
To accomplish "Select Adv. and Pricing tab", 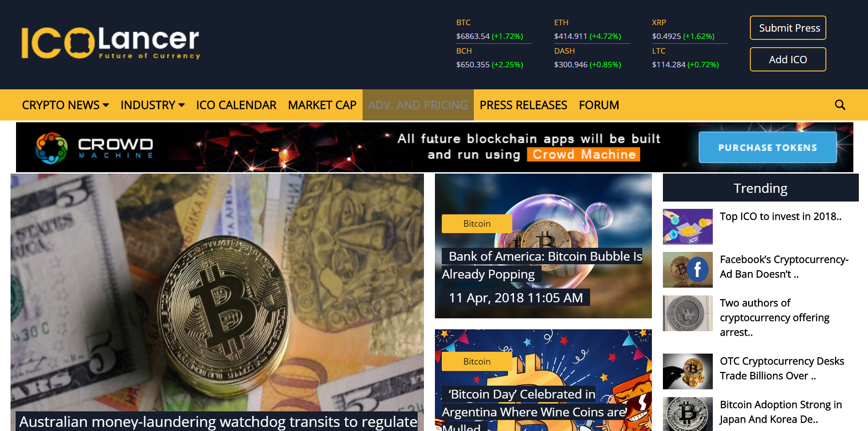I will click(x=418, y=105).
